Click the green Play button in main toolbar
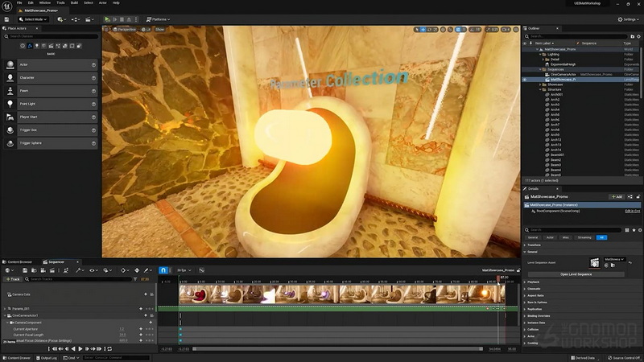The image size is (644, 362). (107, 19)
